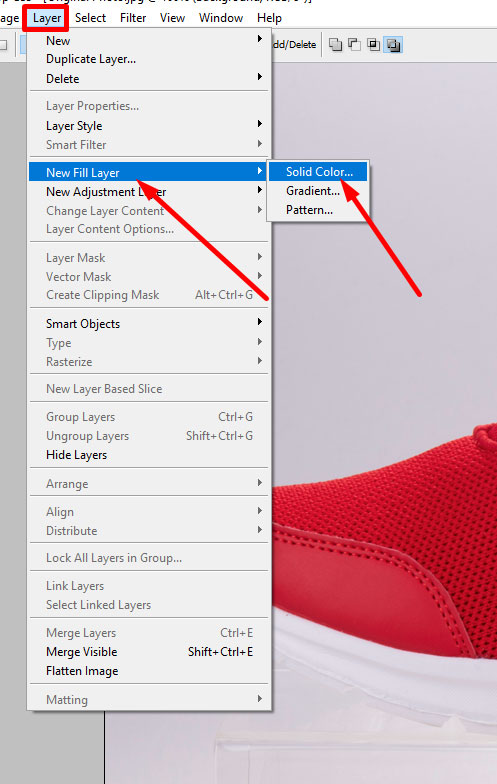Open the Filter menu
497x784 pixels.
[x=133, y=18]
